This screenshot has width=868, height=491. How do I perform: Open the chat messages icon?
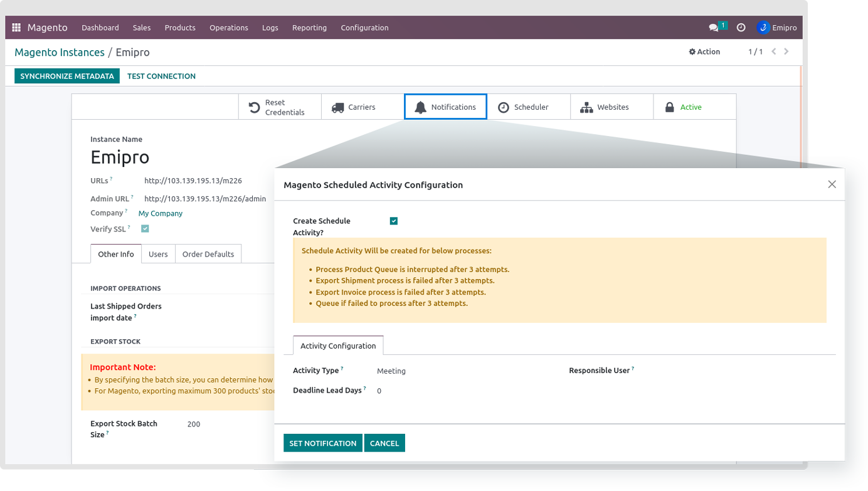pyautogui.click(x=714, y=28)
